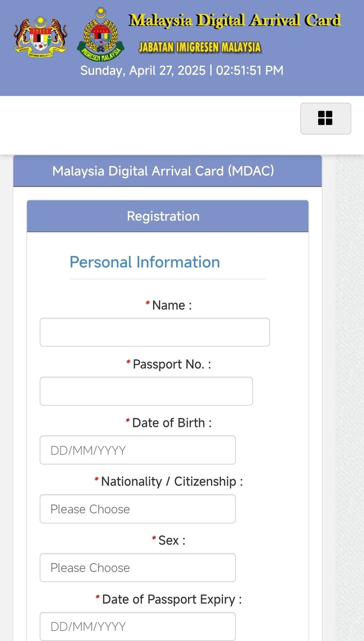This screenshot has width=364, height=641.
Task: Focus the Name input field
Action: 154,332
